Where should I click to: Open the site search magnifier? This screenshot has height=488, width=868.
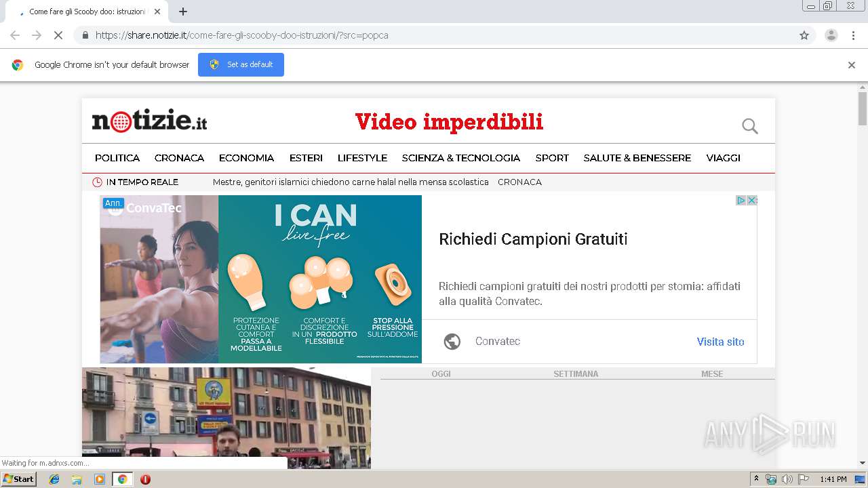click(x=749, y=126)
